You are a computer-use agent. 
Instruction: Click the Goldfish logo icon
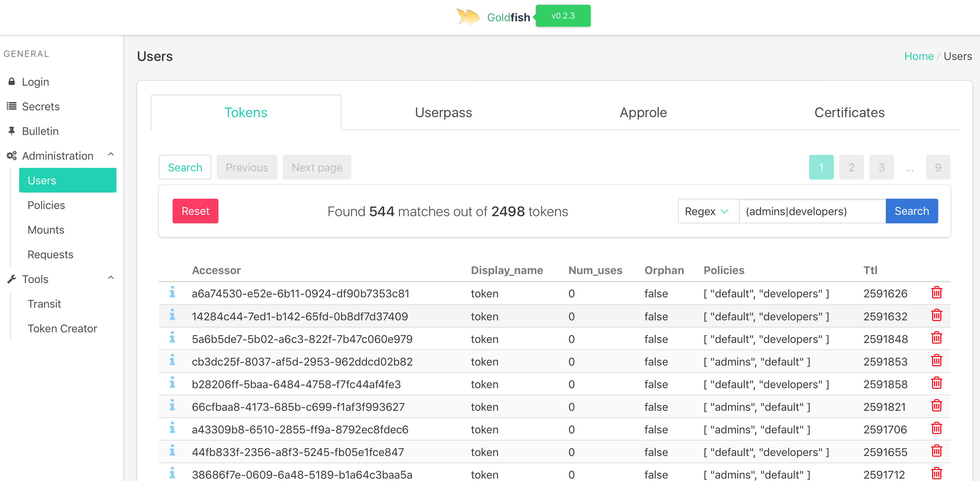tap(467, 17)
